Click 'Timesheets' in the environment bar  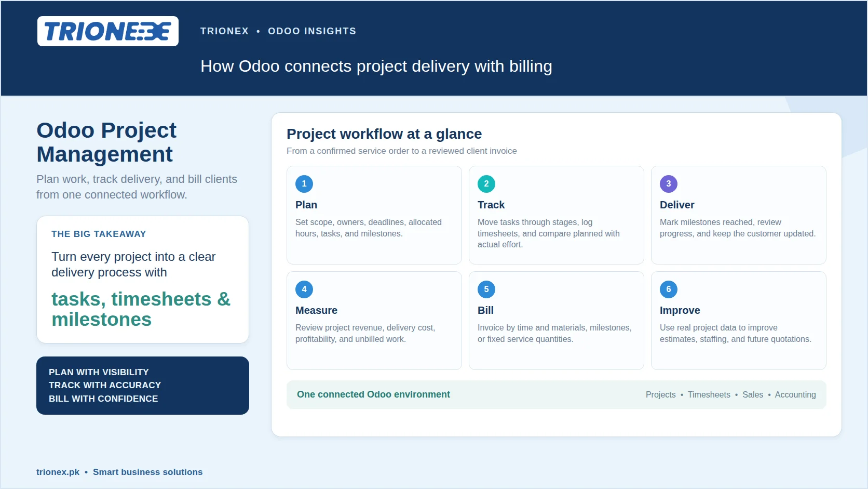coord(709,395)
